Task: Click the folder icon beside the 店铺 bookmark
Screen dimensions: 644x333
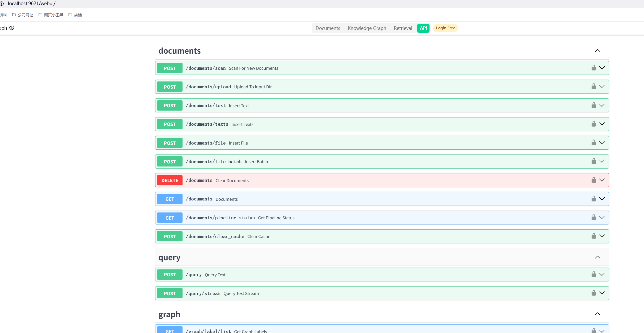Action: [x=70, y=15]
